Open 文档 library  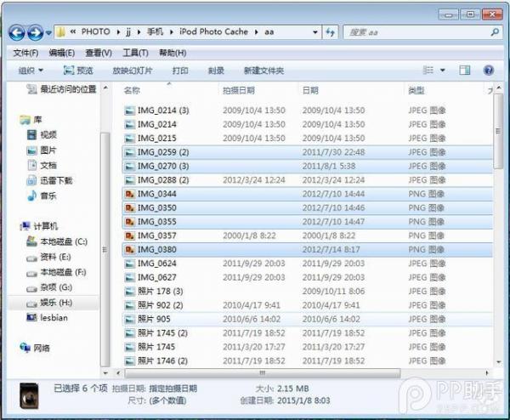[x=42, y=165]
